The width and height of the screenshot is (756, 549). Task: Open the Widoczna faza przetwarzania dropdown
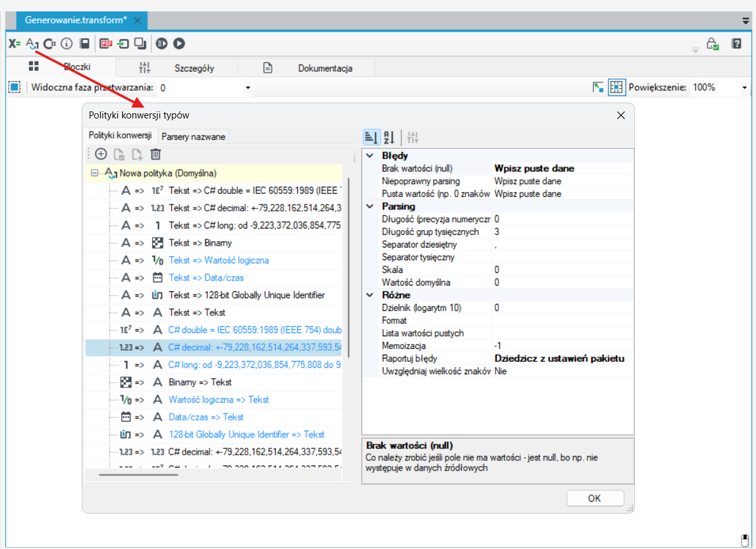[248, 87]
